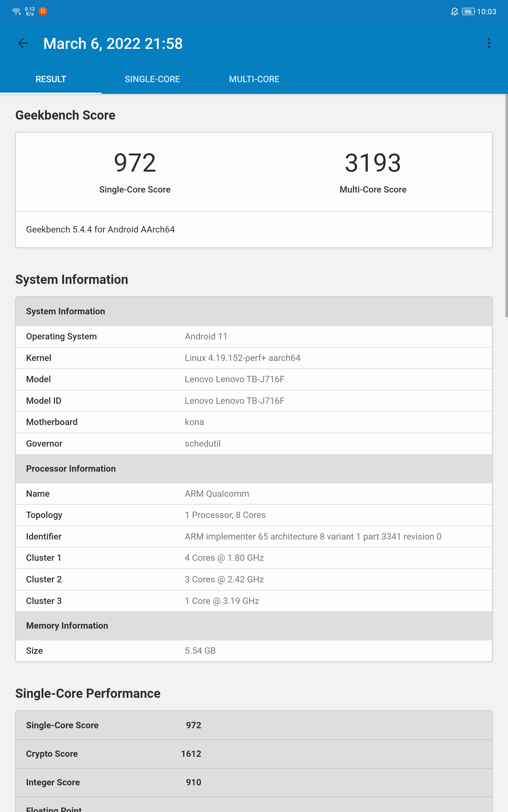Switch to the SINGLE-CORE tab
This screenshot has height=812, width=508.
point(152,79)
